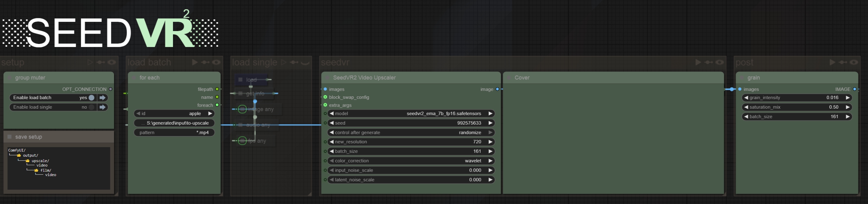
Task: Edit the pattern *.mp4 field
Action: pyautogui.click(x=174, y=132)
